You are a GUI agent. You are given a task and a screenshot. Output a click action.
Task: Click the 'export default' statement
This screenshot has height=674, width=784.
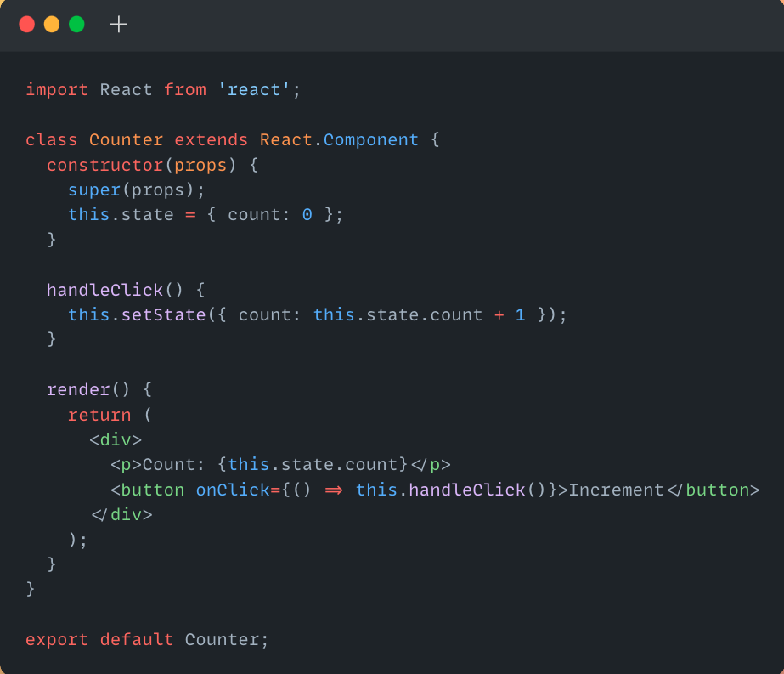(99, 640)
